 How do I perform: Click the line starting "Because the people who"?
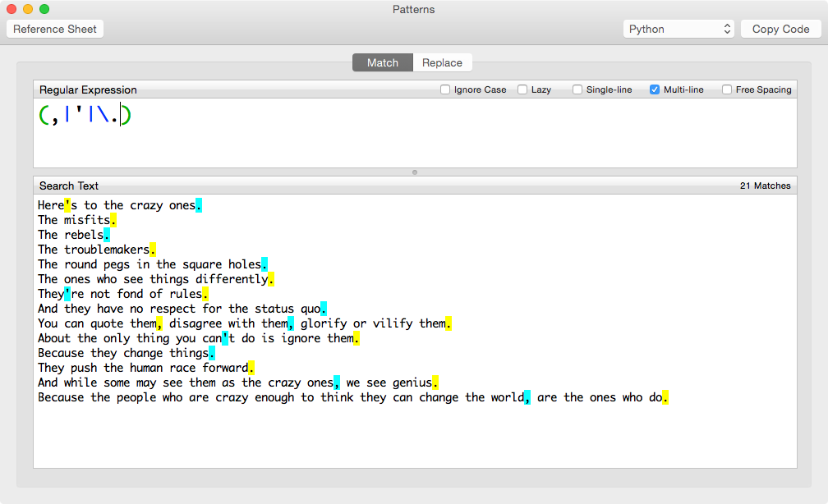tap(353, 397)
